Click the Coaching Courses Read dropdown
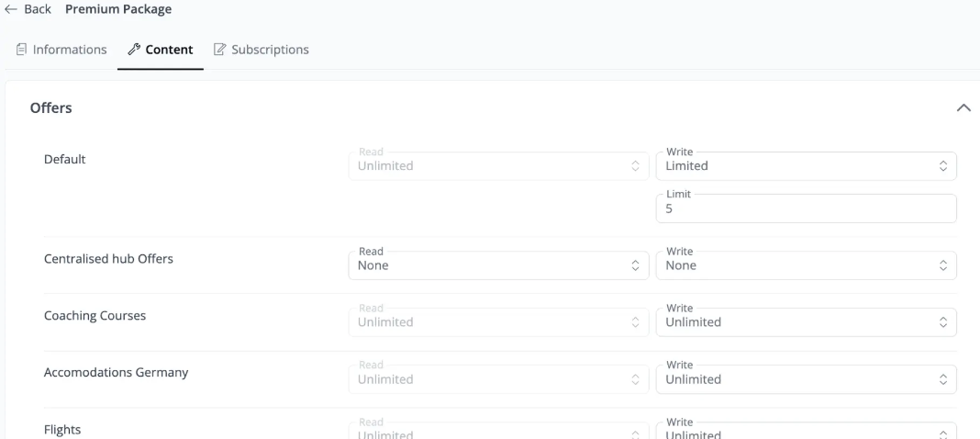Screen dimensions: 980x439 (x=497, y=322)
